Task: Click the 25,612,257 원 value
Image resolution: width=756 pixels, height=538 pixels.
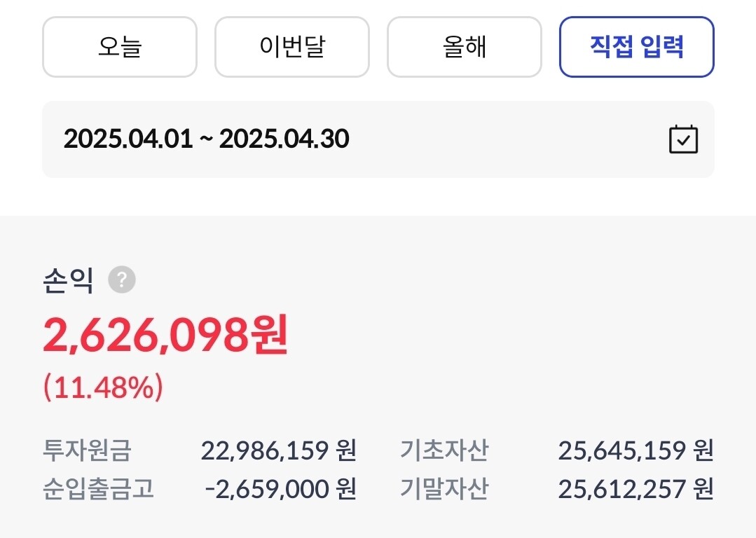Action: [635, 489]
